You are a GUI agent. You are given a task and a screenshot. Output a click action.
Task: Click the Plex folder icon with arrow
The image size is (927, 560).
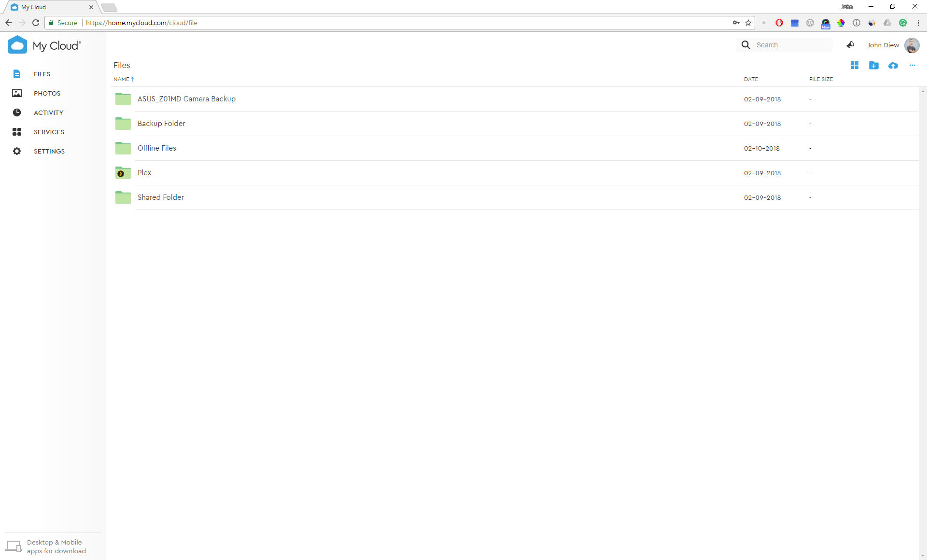click(x=123, y=173)
